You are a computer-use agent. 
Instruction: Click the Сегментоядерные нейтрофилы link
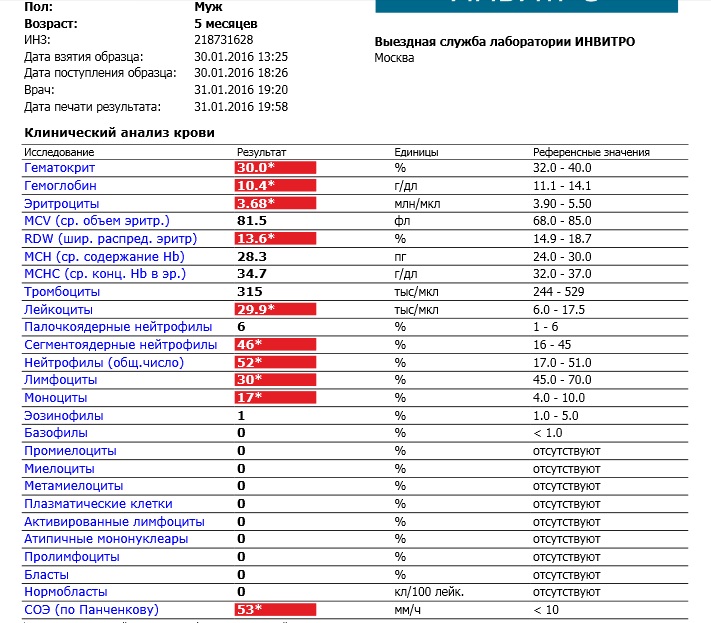tap(120, 344)
